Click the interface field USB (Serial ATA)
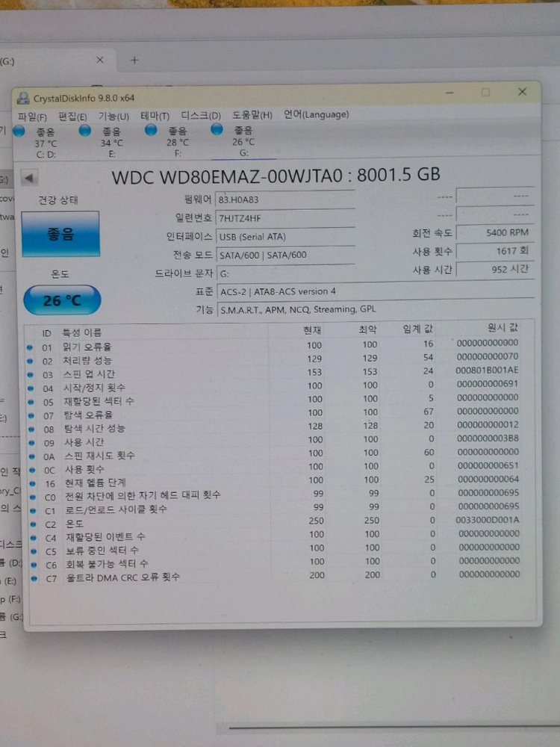 (284, 236)
